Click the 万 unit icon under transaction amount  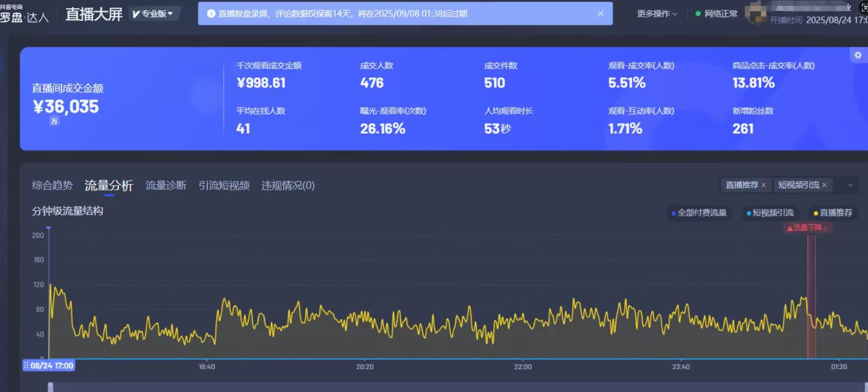(54, 122)
